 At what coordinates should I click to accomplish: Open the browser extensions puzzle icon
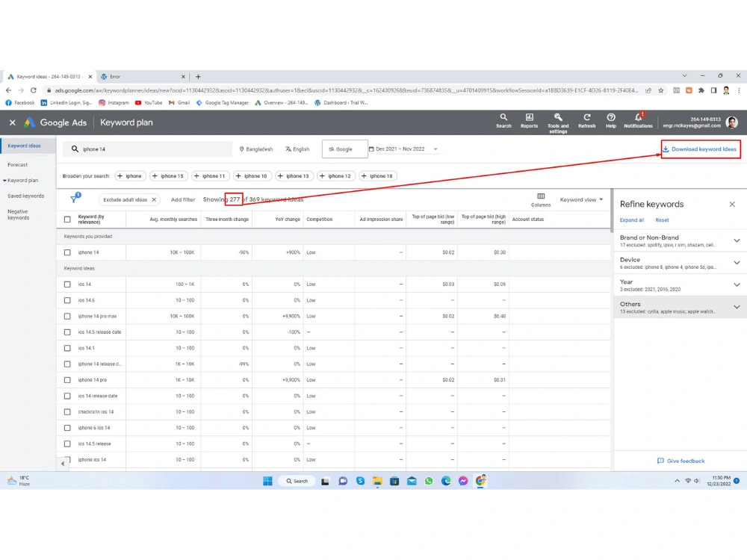pos(701,90)
